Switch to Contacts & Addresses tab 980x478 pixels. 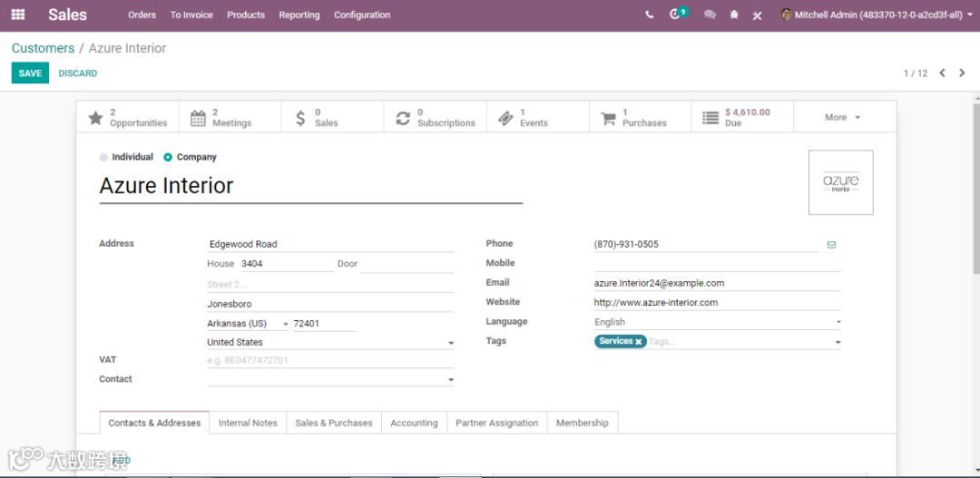point(154,423)
